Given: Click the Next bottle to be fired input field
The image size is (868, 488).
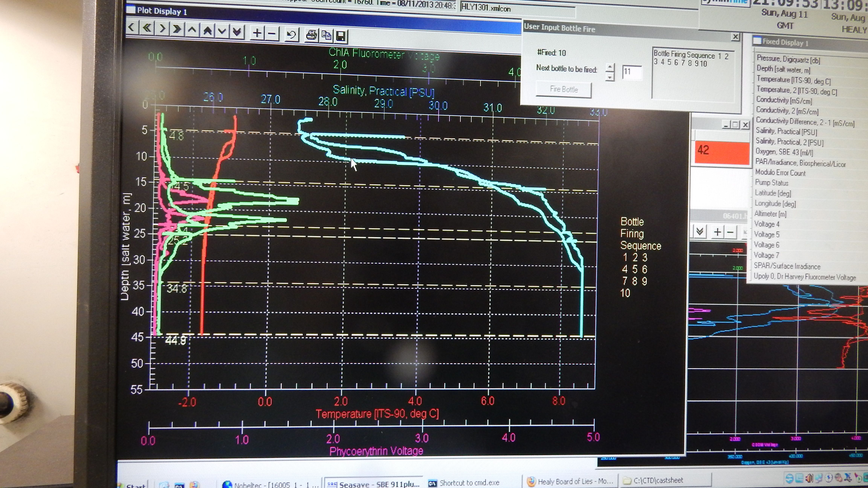Looking at the screenshot, I should 632,72.
